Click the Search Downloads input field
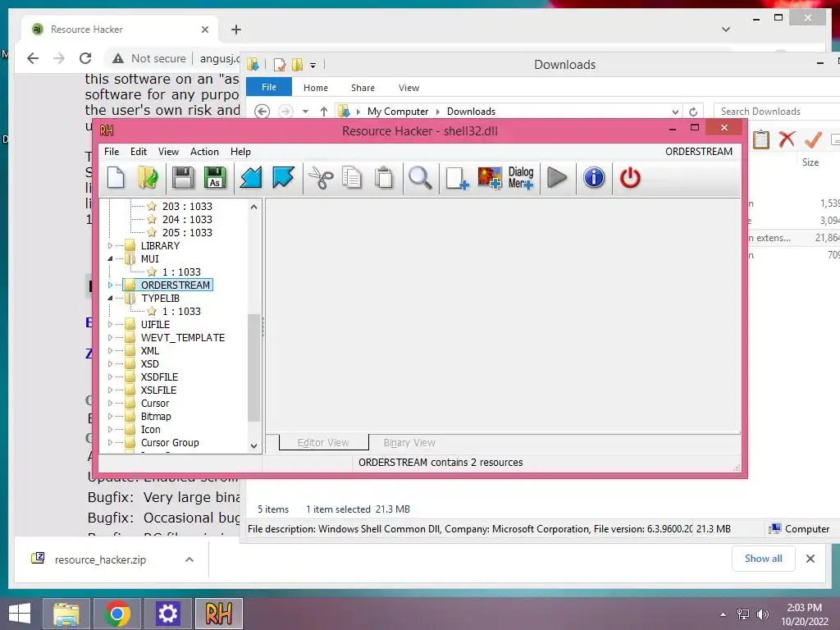Image resolution: width=840 pixels, height=630 pixels. (x=777, y=112)
